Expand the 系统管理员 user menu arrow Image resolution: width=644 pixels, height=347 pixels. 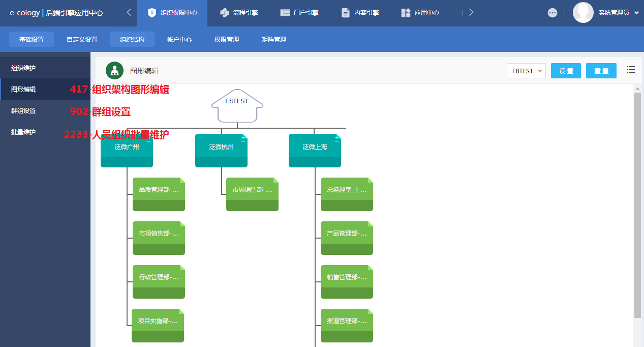[636, 13]
